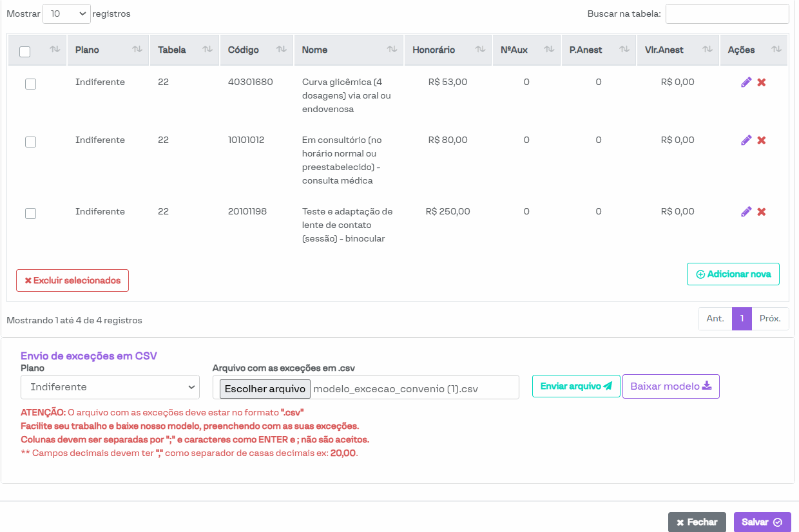
Task: Sort table by Honorário column arrows
Action: [480, 50]
